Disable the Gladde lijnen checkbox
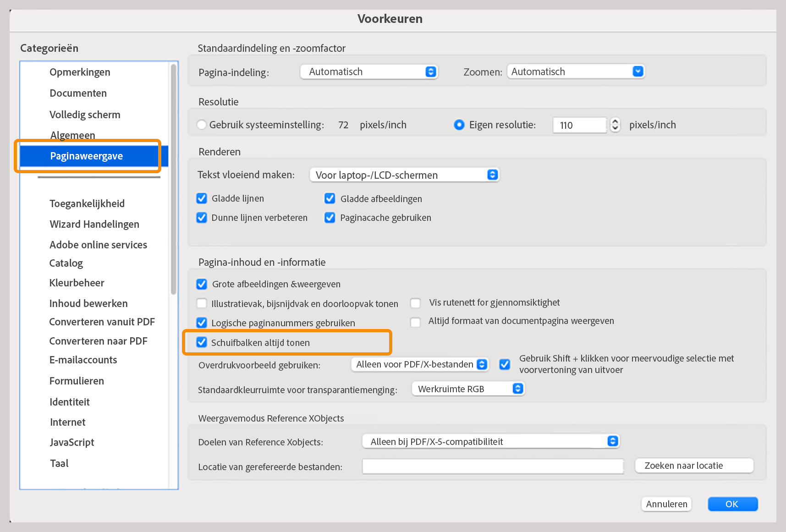The width and height of the screenshot is (786, 532). click(x=202, y=198)
